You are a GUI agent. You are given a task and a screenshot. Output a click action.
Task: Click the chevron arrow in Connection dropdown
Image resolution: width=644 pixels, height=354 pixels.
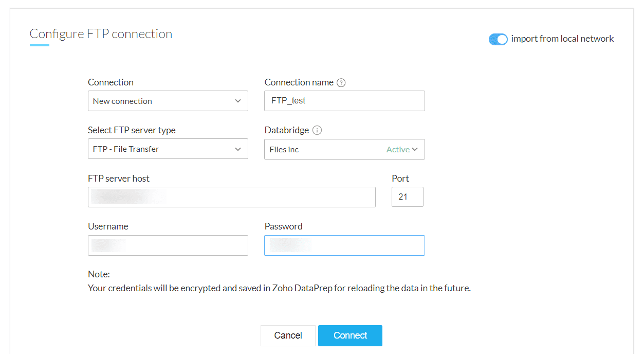tap(238, 101)
